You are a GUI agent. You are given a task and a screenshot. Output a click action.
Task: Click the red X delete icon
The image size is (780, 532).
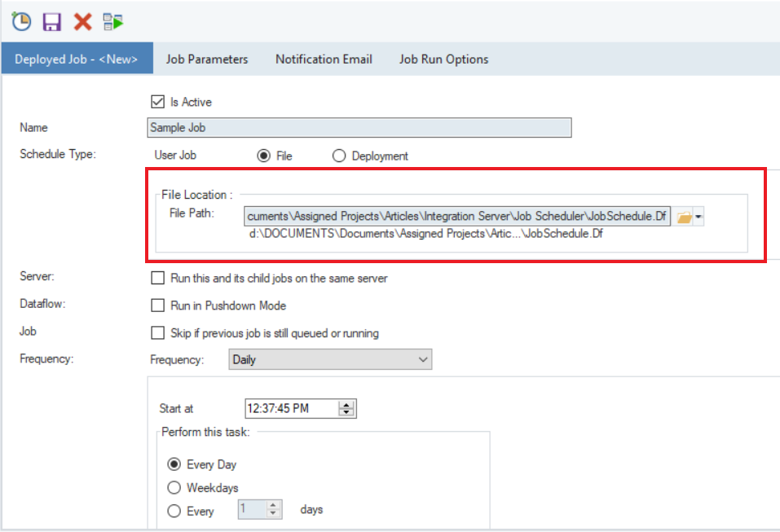82,21
